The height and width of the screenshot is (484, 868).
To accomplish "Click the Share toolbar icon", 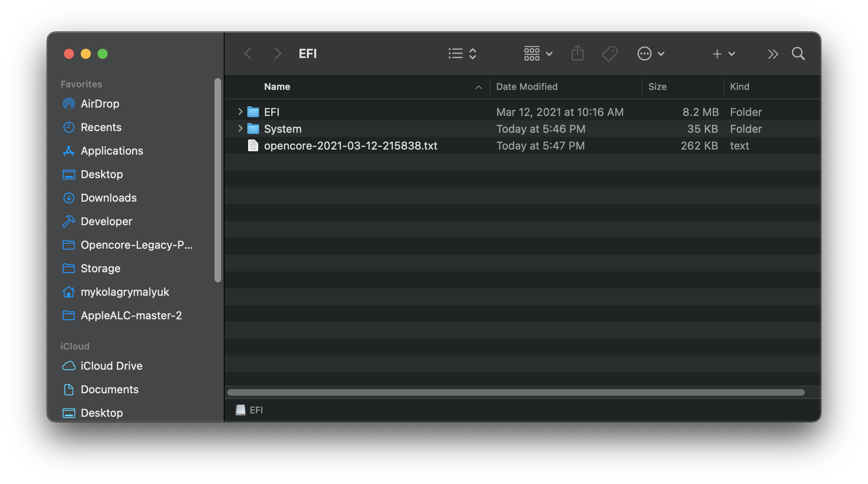I will pos(577,53).
